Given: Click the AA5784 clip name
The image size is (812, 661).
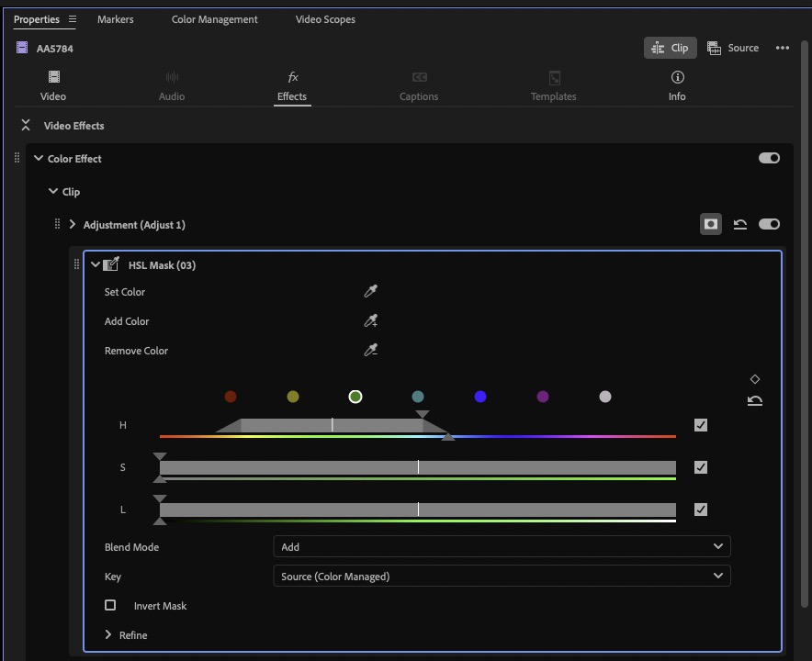Looking at the screenshot, I should point(54,49).
